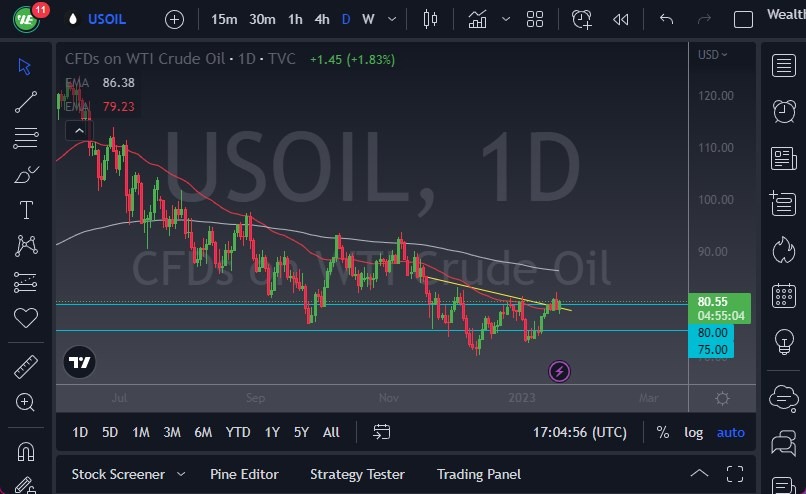Open the Pine Editor tab

(x=244, y=474)
